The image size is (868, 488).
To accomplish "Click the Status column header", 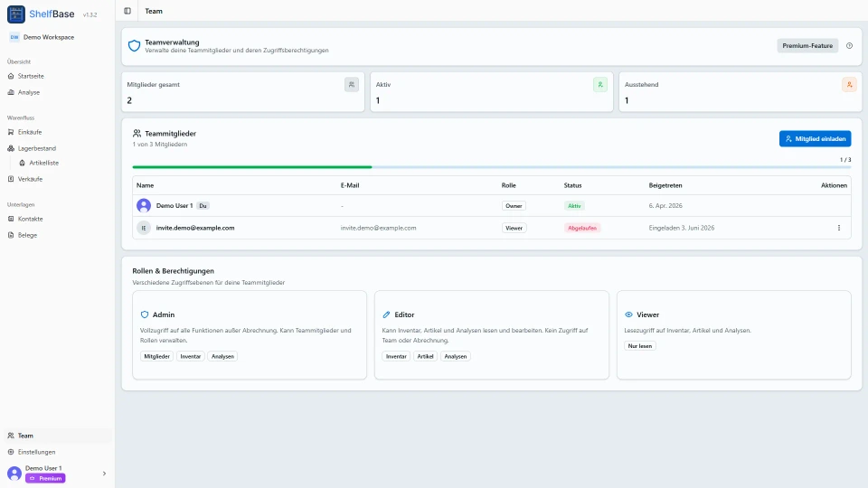I will [572, 185].
